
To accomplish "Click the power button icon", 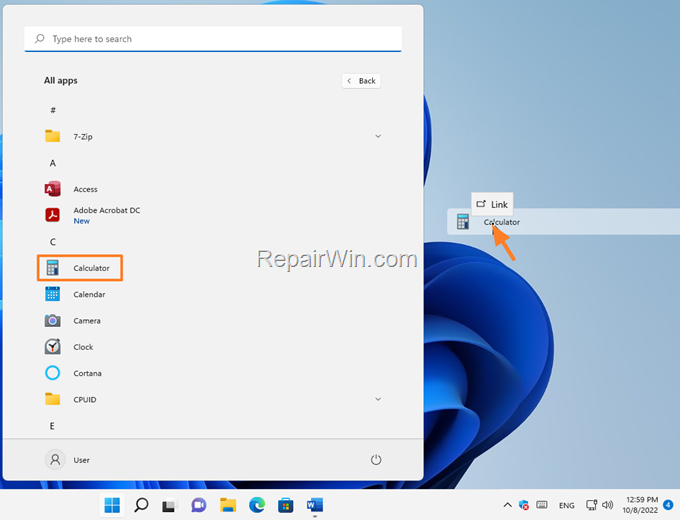I will click(x=376, y=460).
